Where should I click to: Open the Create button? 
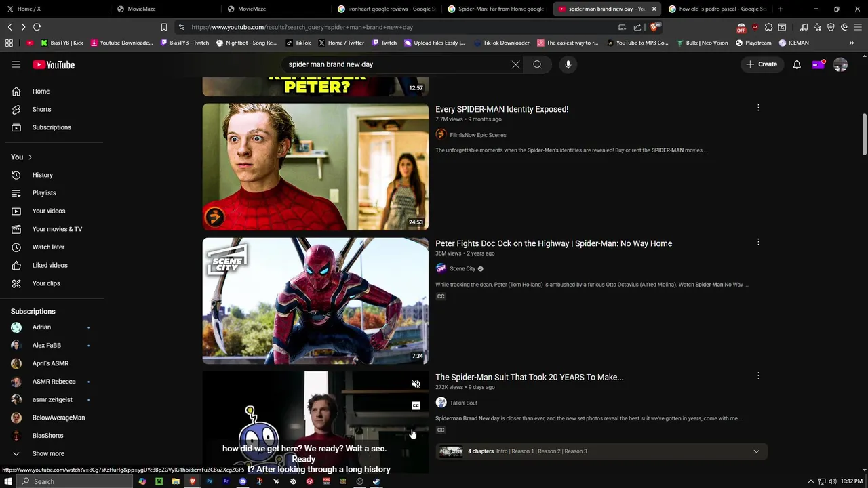762,64
